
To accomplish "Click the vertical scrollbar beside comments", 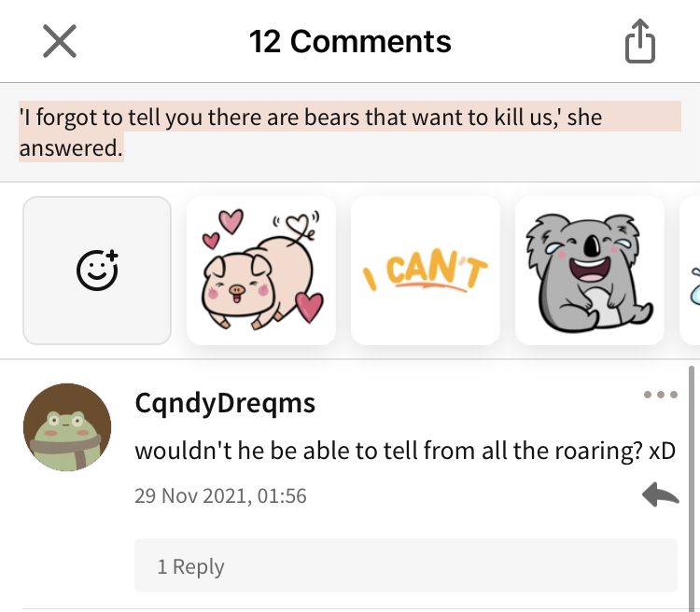I will (x=692, y=489).
